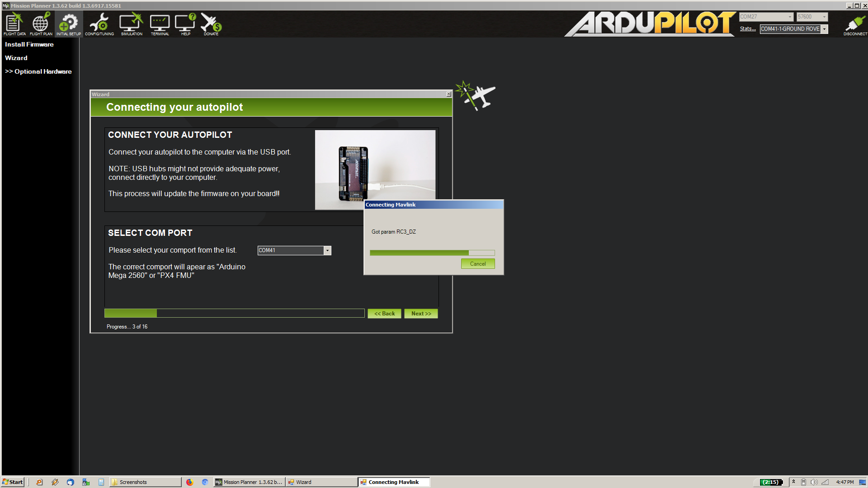Click the Mavlink connection progress bar
This screenshot has width=868, height=488.
pyautogui.click(x=432, y=253)
